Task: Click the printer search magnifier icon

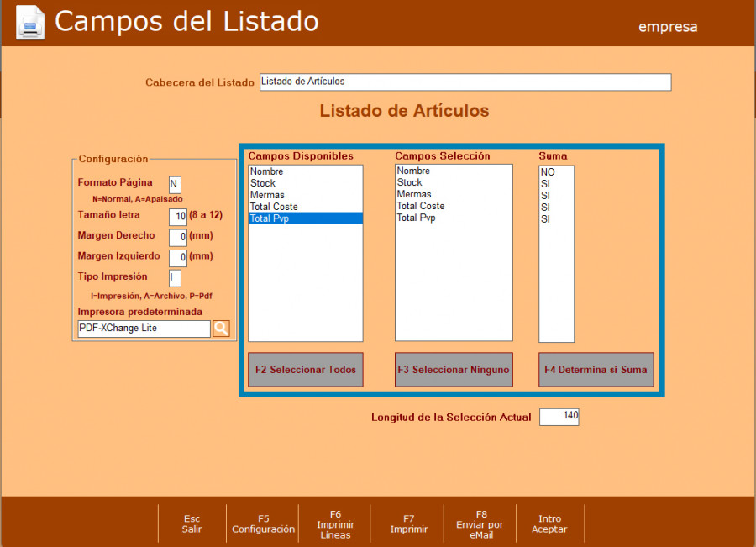Action: tap(221, 329)
